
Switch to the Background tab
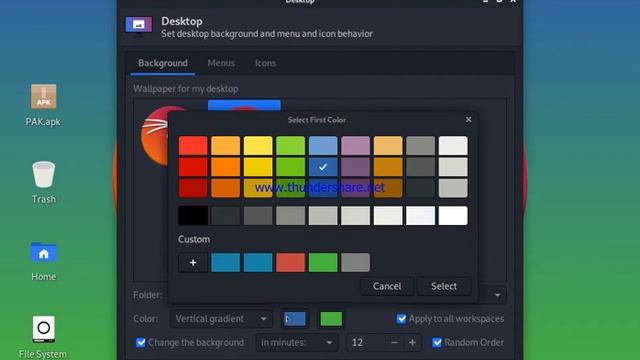click(x=163, y=63)
